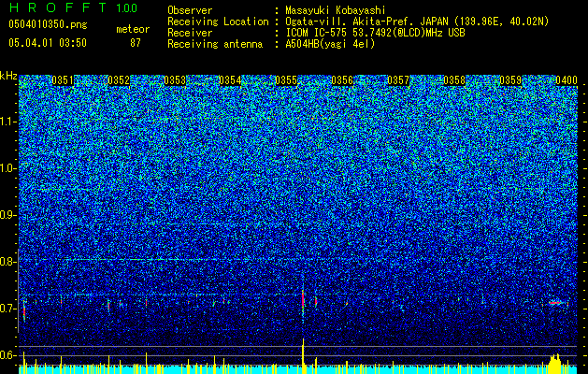Click the 0356 time marker

pos(342,80)
